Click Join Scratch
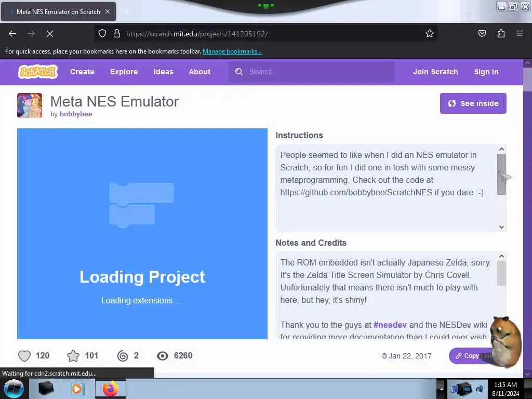532x399 pixels. click(435, 72)
